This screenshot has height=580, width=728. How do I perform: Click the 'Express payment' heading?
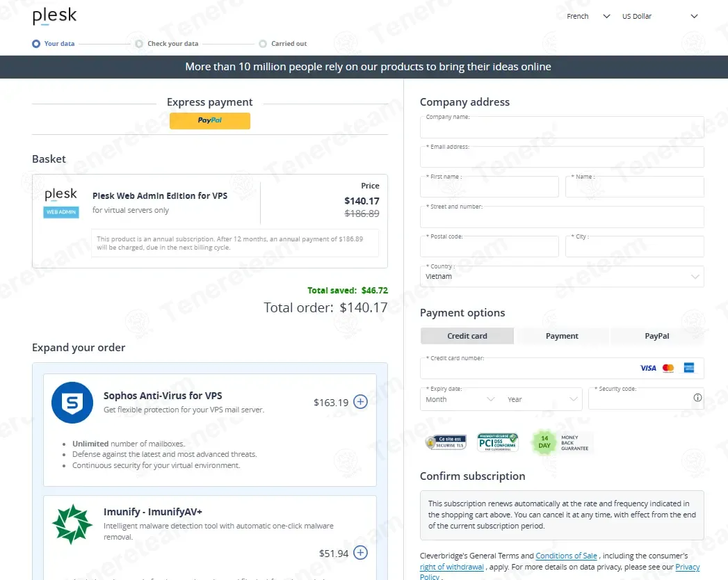(x=210, y=102)
